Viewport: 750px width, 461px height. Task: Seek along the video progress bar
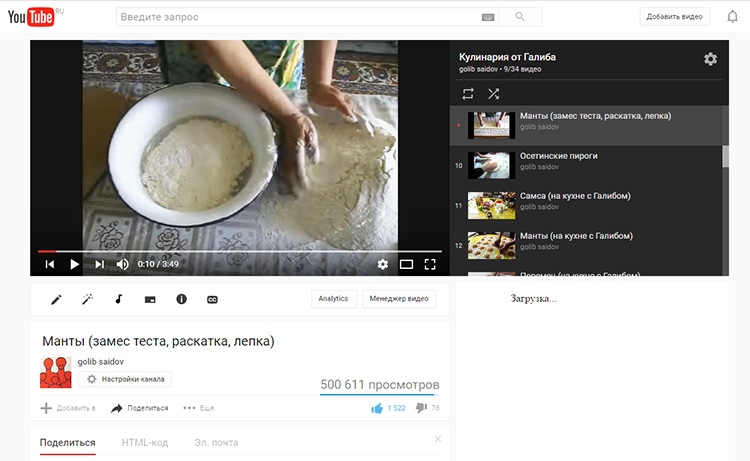240,251
